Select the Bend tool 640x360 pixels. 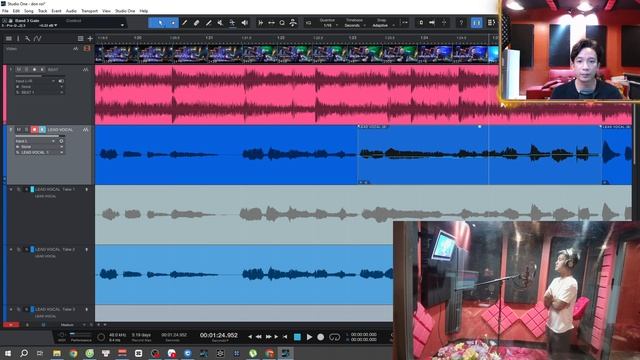coord(232,23)
